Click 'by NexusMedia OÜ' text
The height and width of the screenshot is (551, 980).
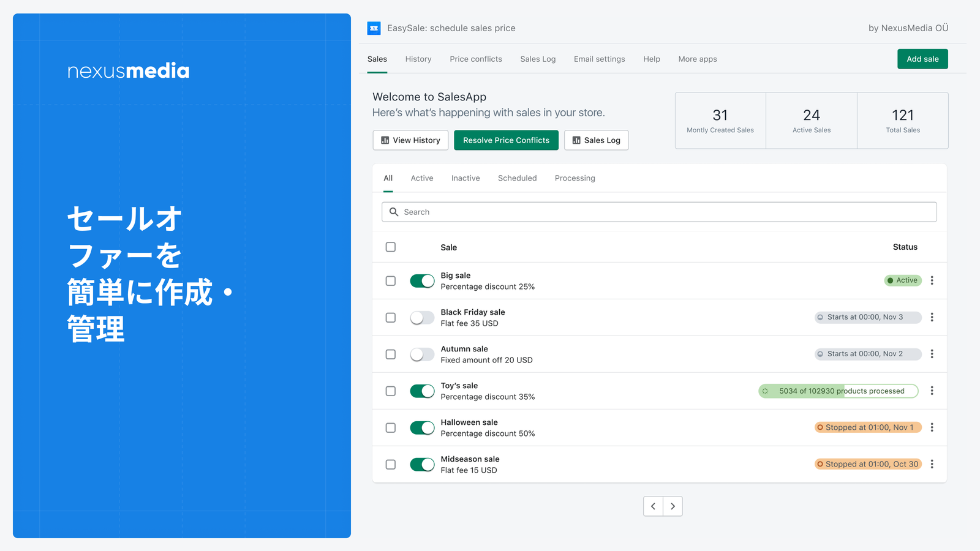coord(908,28)
